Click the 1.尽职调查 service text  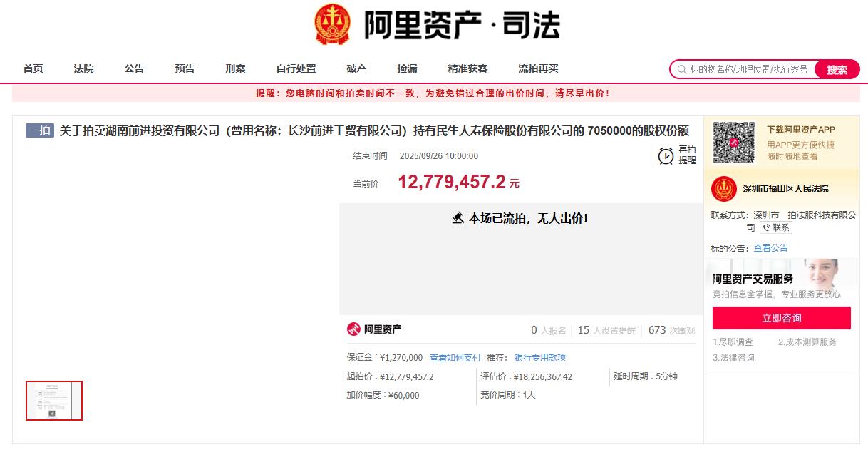click(x=733, y=342)
